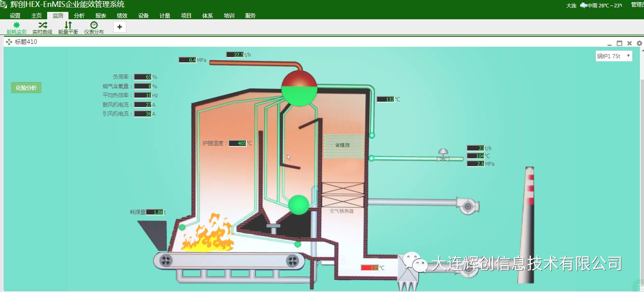Screen dimensions: 644x292
Task: Click the weather display for 大连
Action: 601,5
